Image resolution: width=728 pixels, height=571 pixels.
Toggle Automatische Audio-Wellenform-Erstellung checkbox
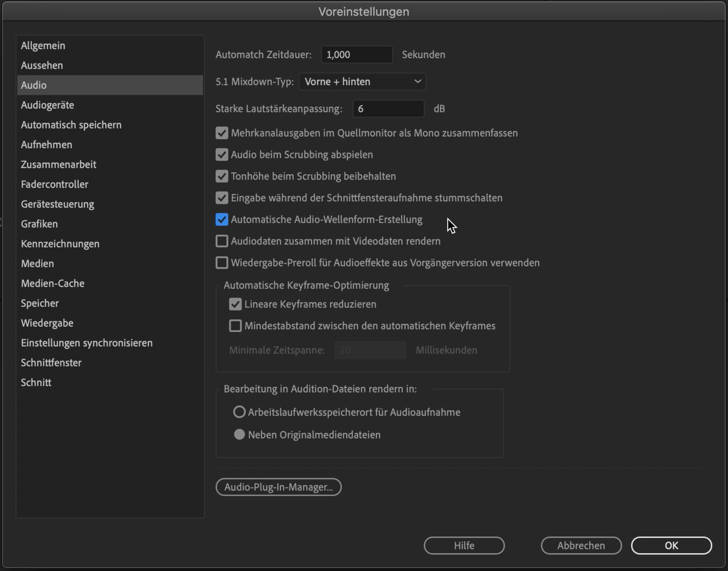click(222, 219)
